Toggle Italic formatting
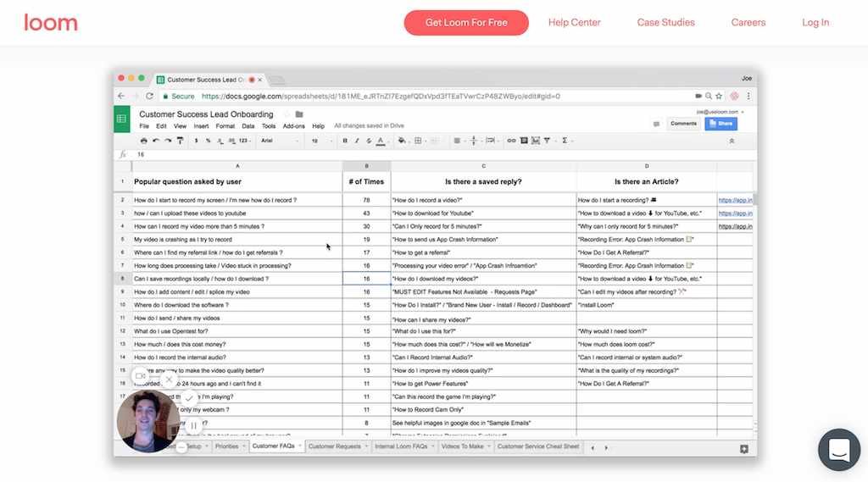 (x=357, y=141)
